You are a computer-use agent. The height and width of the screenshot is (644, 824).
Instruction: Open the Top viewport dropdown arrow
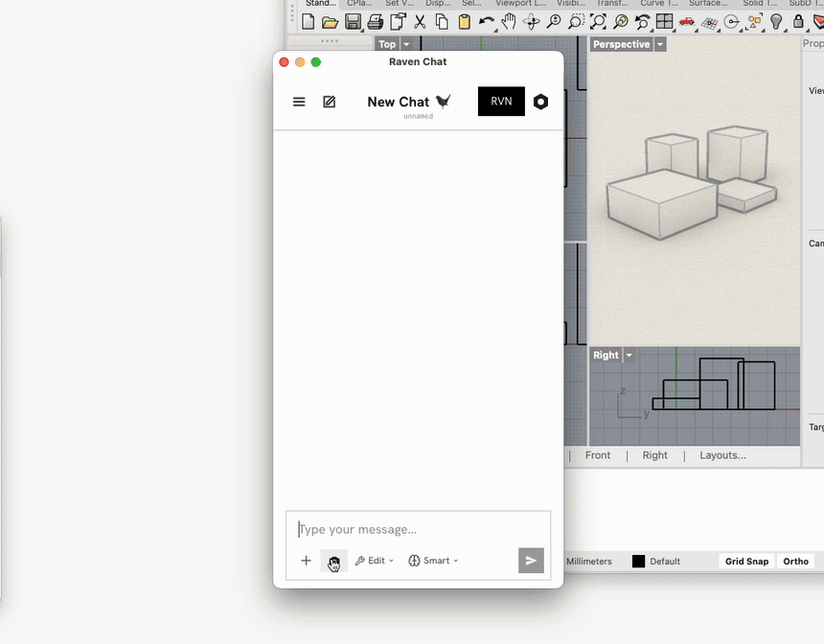tap(406, 44)
